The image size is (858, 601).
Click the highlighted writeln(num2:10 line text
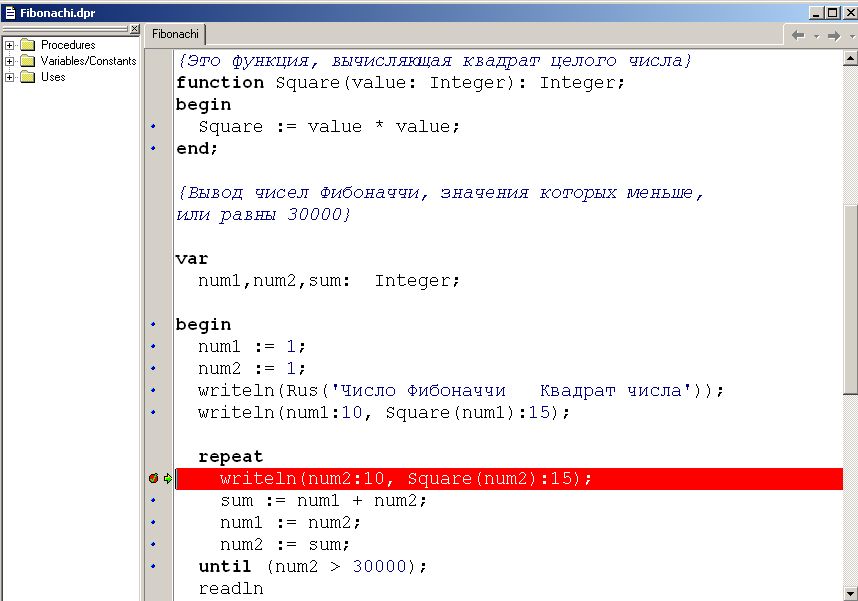(405, 479)
